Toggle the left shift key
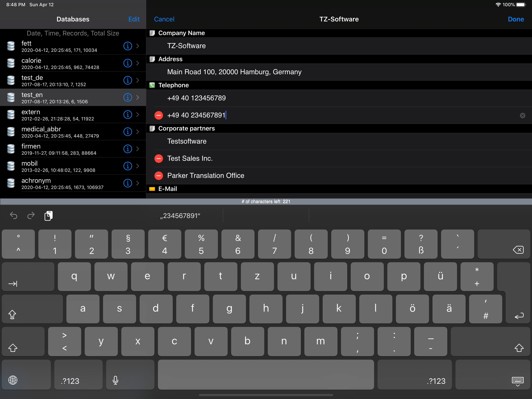Image resolution: width=532 pixels, height=399 pixels. click(x=23, y=341)
